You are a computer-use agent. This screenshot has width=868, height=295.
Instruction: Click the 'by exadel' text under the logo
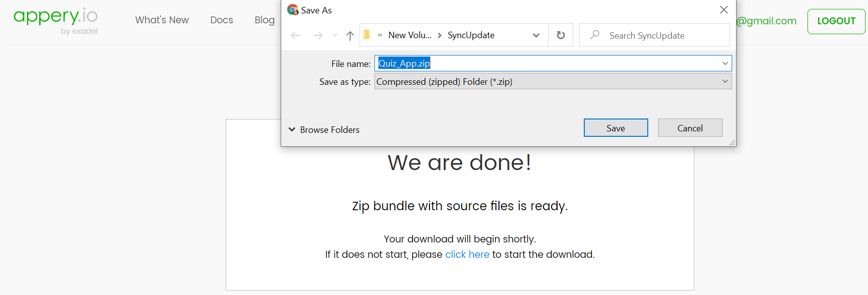[x=79, y=31]
